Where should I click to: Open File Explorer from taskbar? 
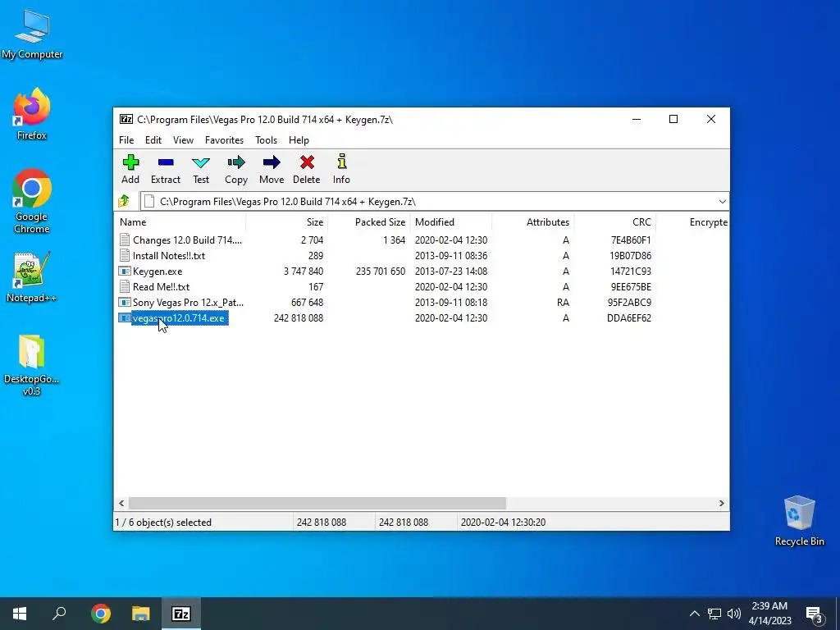coord(141,614)
